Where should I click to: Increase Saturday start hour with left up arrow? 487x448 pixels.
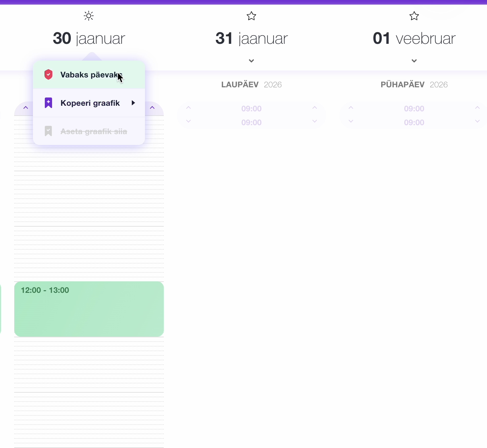click(188, 108)
